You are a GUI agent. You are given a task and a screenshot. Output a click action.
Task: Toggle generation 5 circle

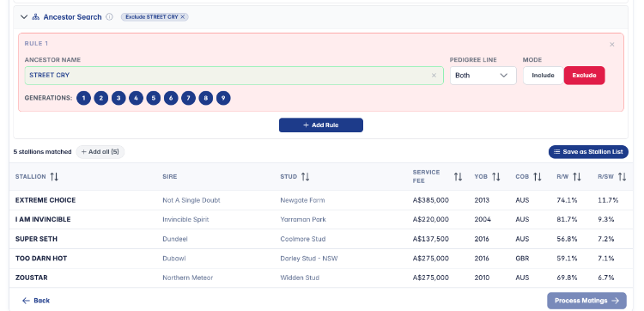point(153,98)
